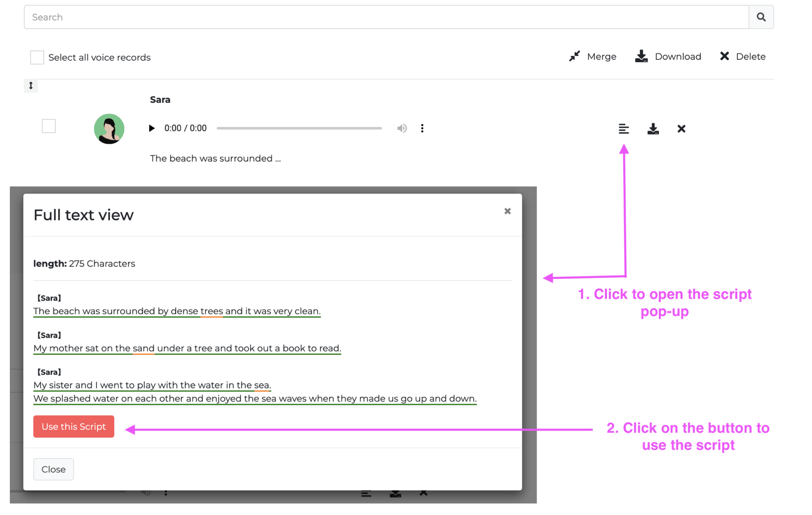Click sentence "My mother sat on the sand..."
812x515 pixels.
coord(187,348)
